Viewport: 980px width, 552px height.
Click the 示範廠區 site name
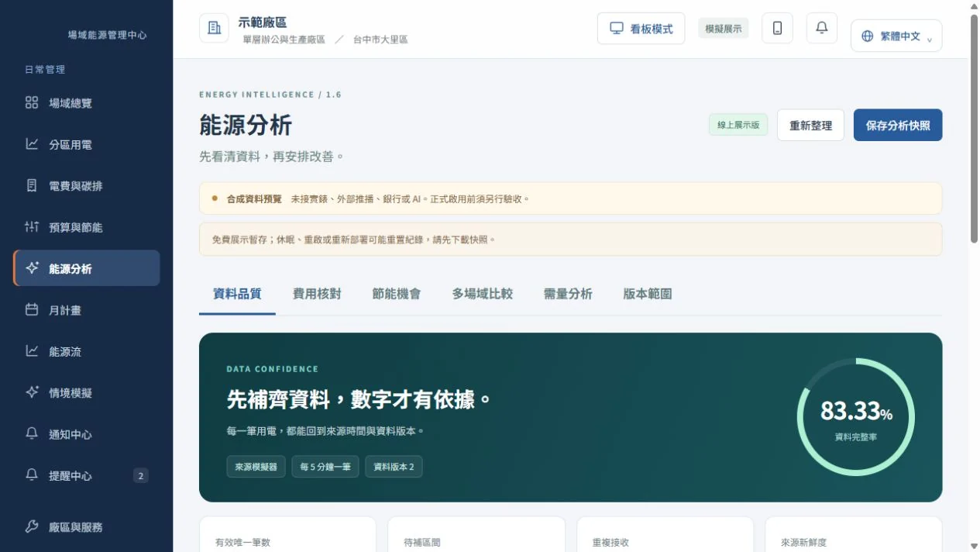tap(263, 22)
